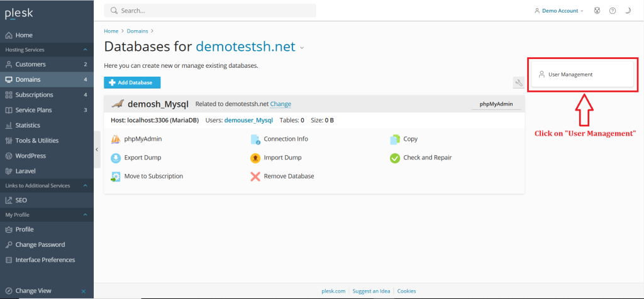Open the Subscriptions grid icon
This screenshot has width=644, height=299.
(x=9, y=95)
